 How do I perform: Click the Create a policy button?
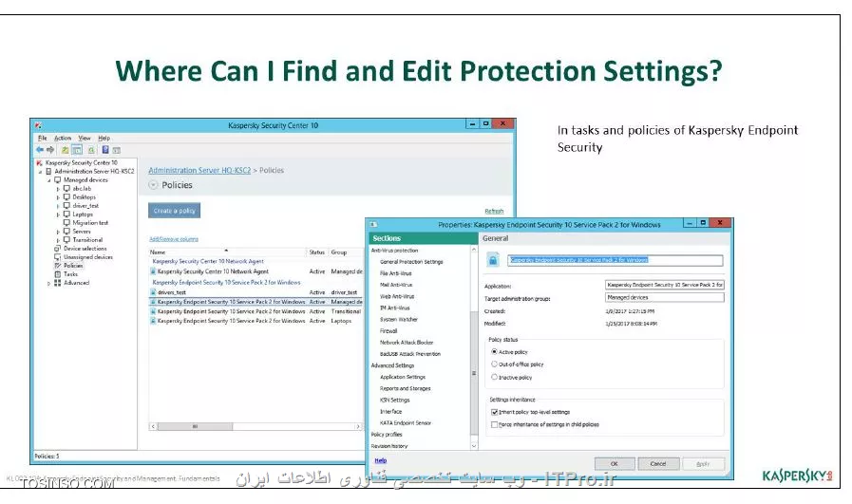point(175,211)
